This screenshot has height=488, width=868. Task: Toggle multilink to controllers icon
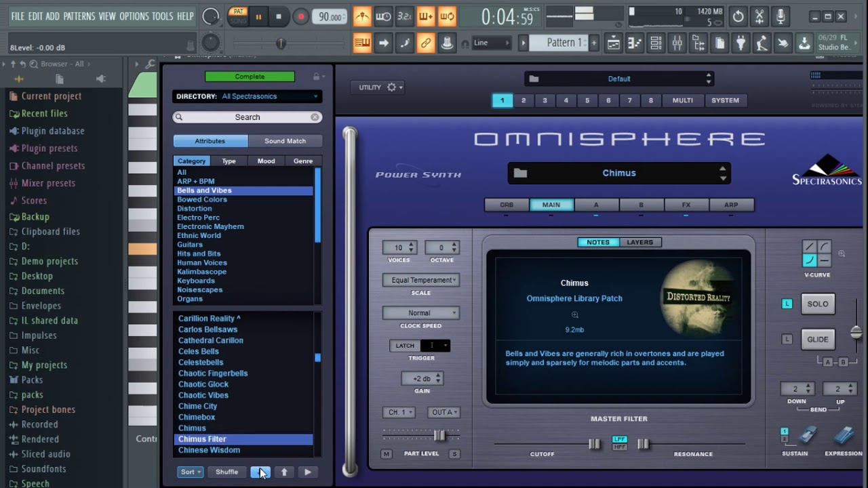(x=426, y=43)
